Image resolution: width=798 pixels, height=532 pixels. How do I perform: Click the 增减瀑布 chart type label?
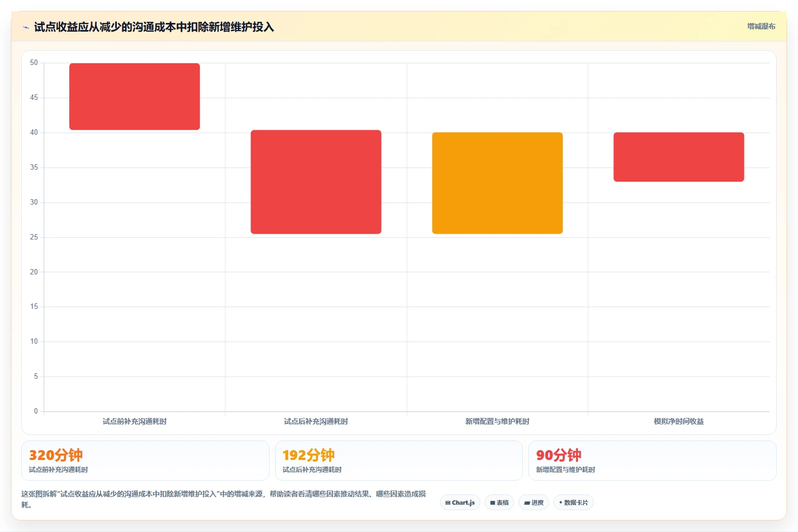click(761, 26)
